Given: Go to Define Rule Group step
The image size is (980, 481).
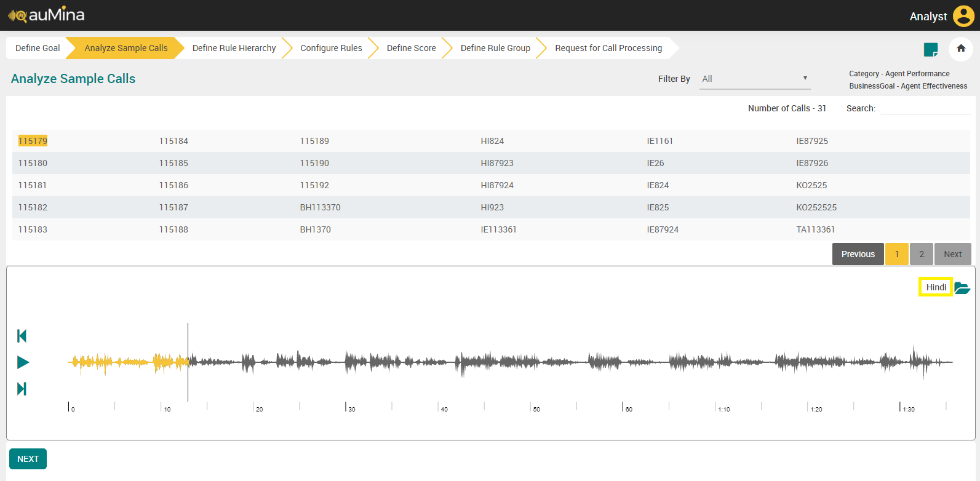Looking at the screenshot, I should coord(495,48).
